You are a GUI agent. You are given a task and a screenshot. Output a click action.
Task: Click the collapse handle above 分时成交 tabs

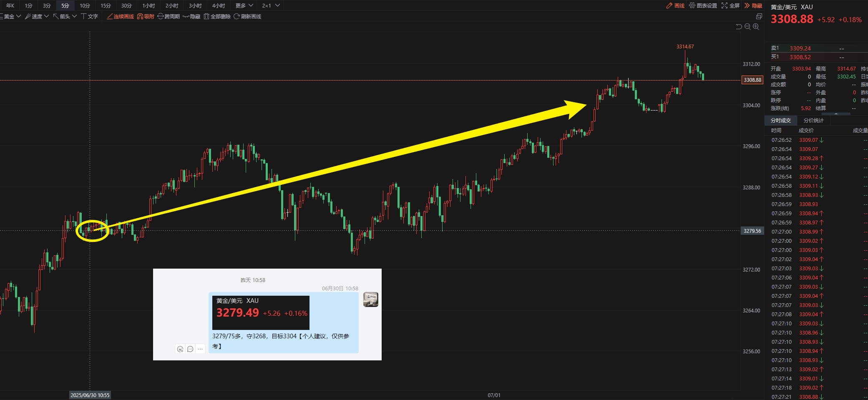[835, 113]
